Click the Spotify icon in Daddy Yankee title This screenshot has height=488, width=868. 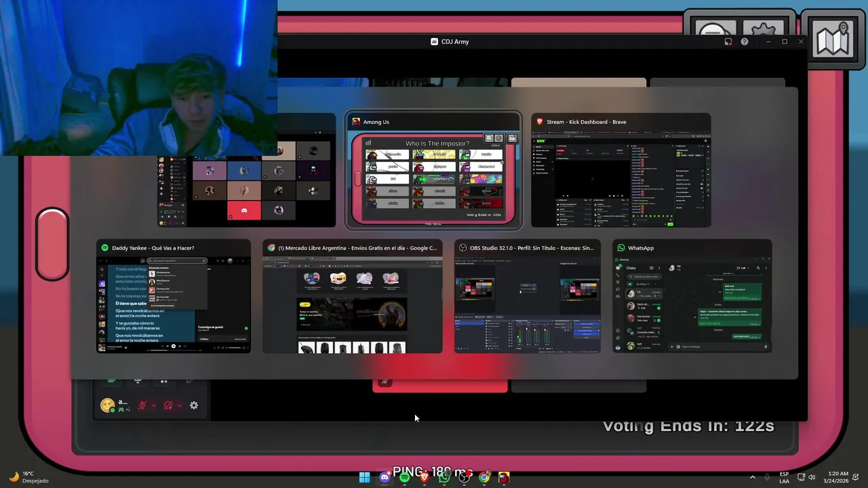click(x=105, y=248)
